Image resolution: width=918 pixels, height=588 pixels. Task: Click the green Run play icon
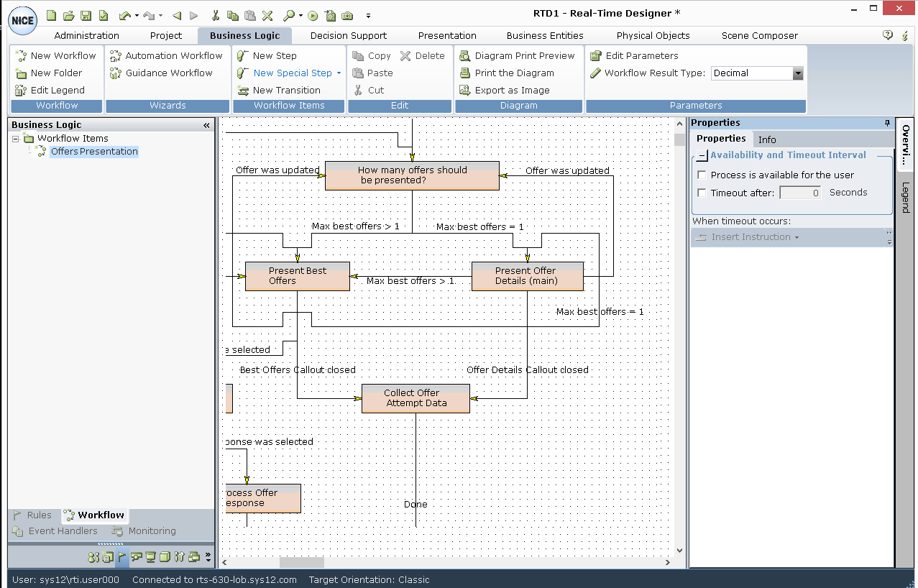313,15
